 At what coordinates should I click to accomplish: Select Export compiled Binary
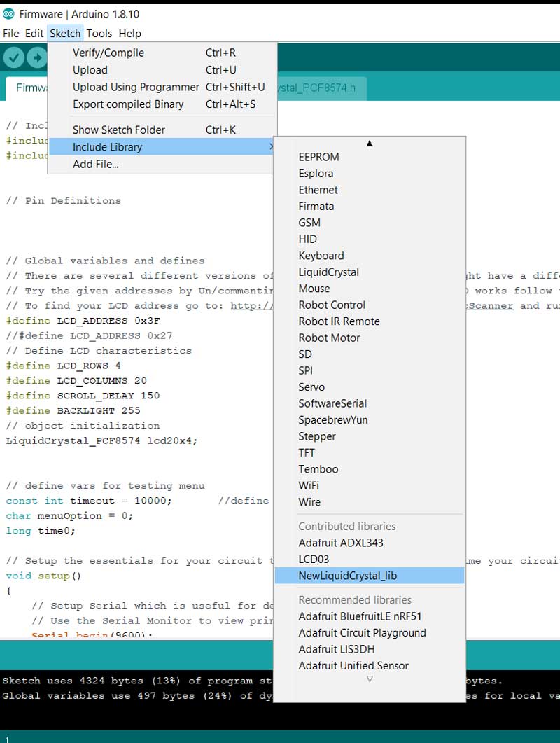click(x=162, y=104)
